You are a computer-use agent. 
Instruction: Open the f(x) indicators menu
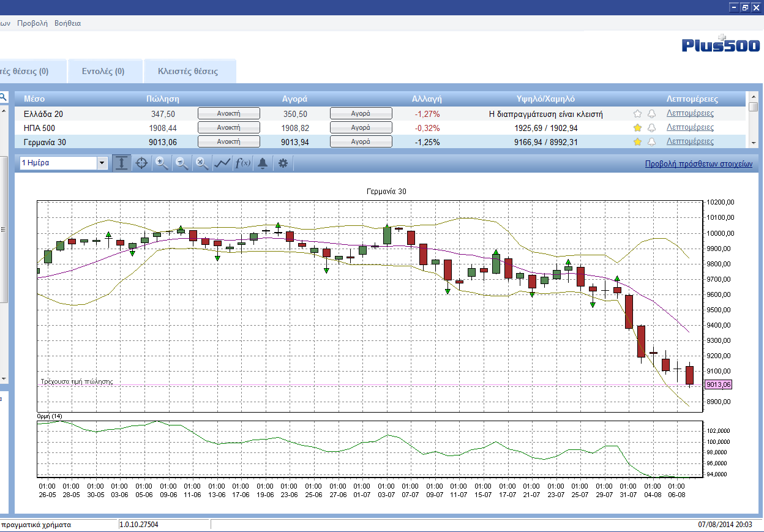tap(242, 163)
